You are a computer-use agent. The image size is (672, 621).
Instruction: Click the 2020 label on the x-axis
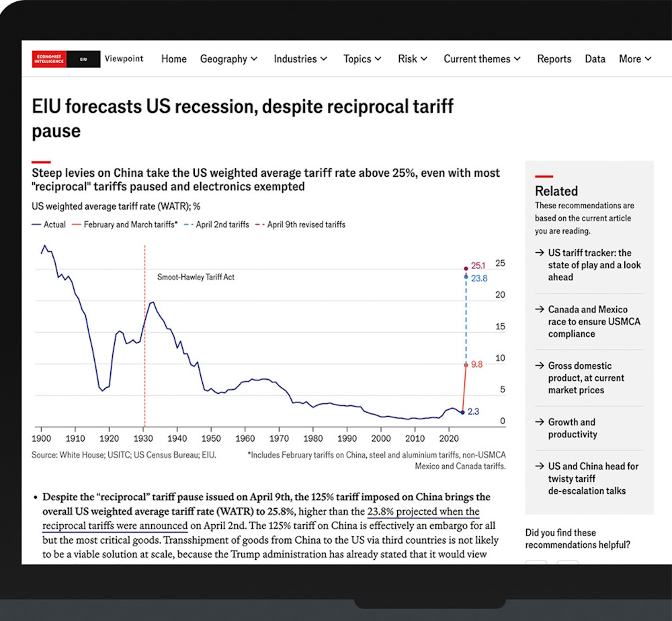pos(449,439)
